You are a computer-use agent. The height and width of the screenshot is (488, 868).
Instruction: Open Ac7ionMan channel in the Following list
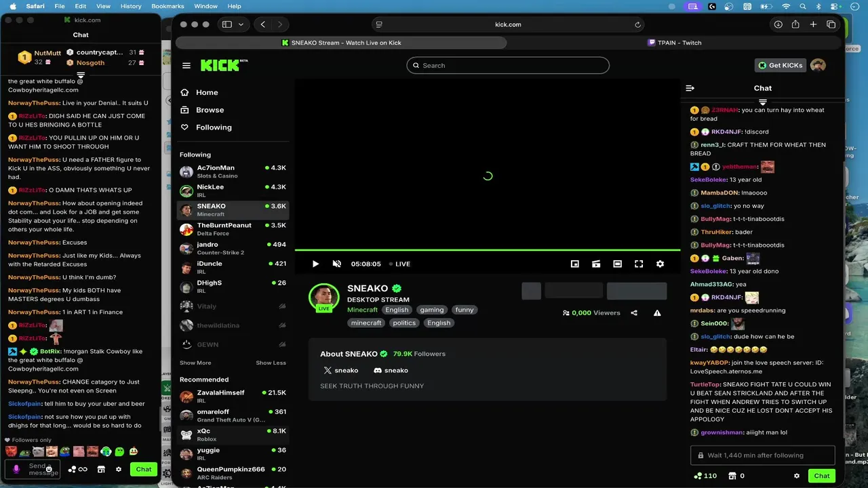(233, 171)
